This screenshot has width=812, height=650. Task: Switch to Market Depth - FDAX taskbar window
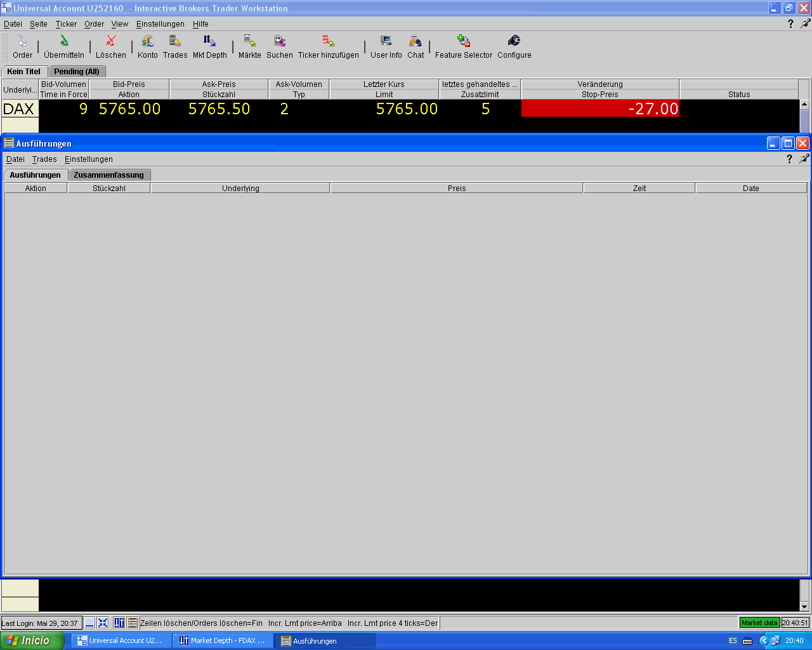coord(223,640)
